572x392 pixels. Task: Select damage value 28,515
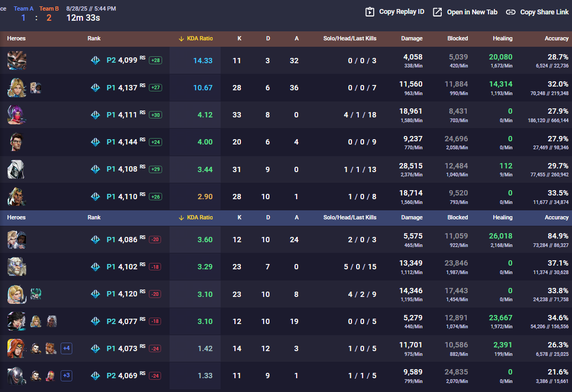pyautogui.click(x=411, y=166)
